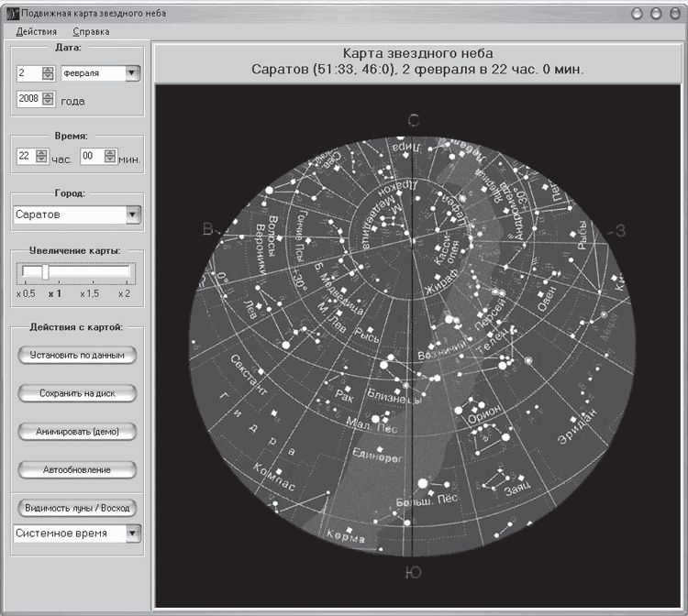Image resolution: width=688 pixels, height=616 pixels.
Task: Click the Персей constellation label
Action: (x=491, y=313)
